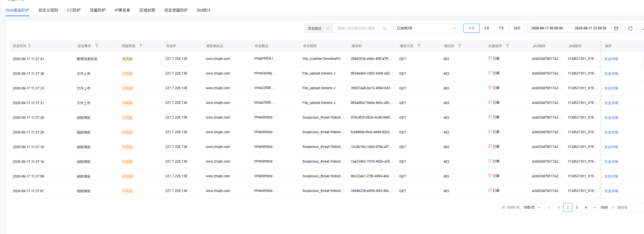Click the 受影响站点 column header
Viewport: 644px width, 234px height.
215,46
